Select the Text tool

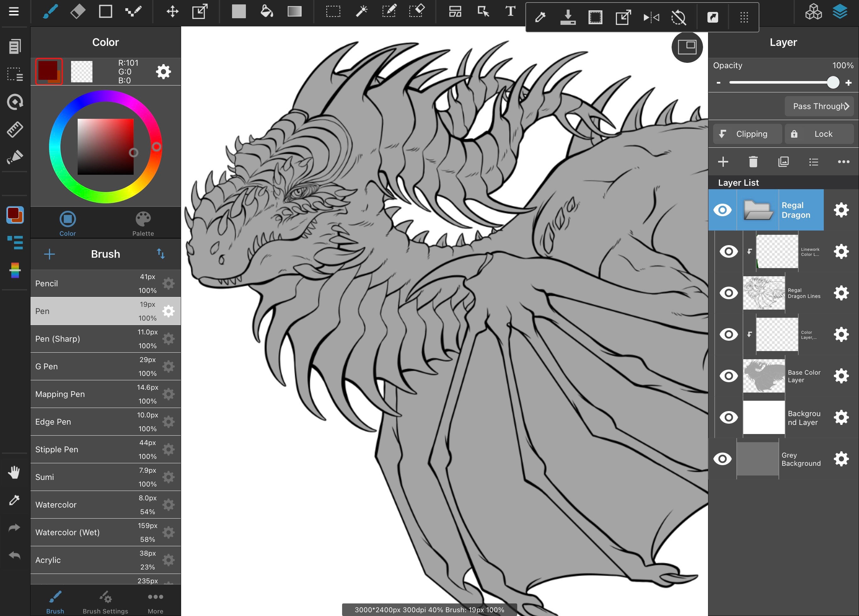coord(510,12)
